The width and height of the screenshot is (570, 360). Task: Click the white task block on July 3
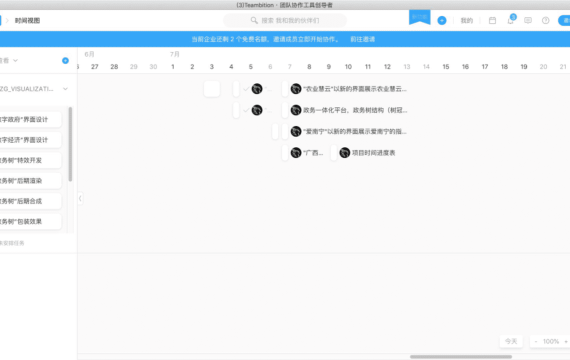pyautogui.click(x=212, y=89)
